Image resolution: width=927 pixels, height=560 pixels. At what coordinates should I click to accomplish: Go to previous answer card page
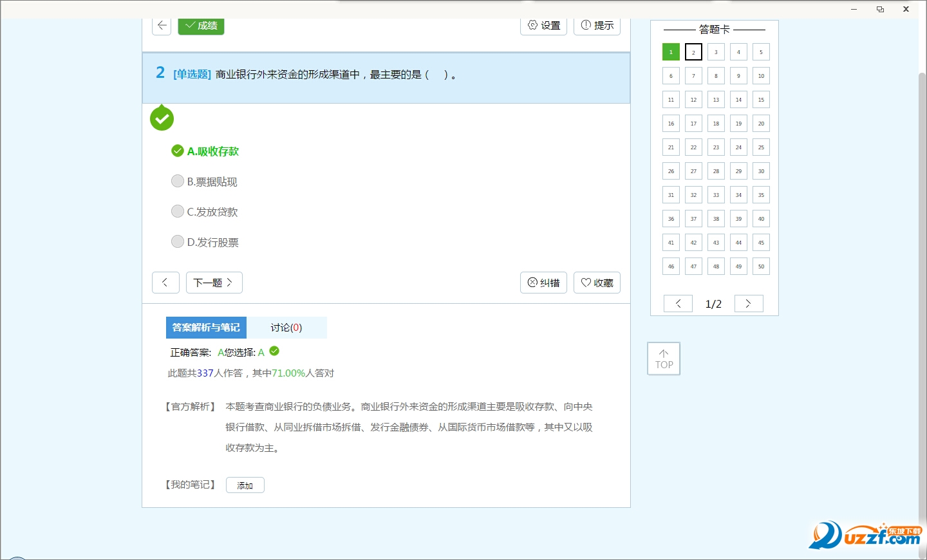pyautogui.click(x=679, y=304)
